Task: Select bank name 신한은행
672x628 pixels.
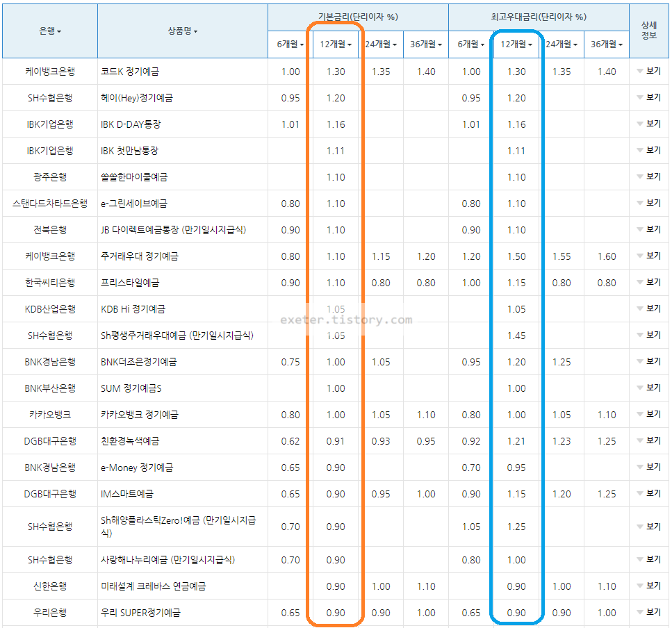Action: tap(50, 586)
